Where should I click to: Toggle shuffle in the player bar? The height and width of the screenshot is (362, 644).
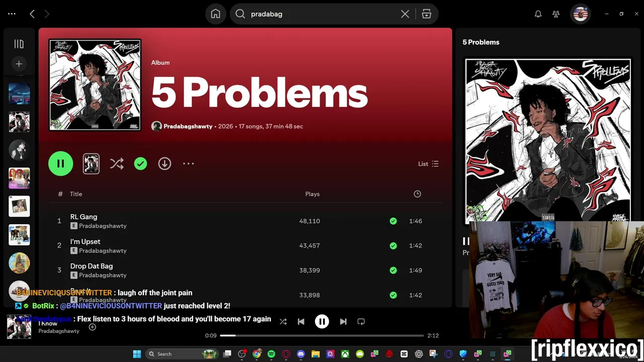[283, 322]
